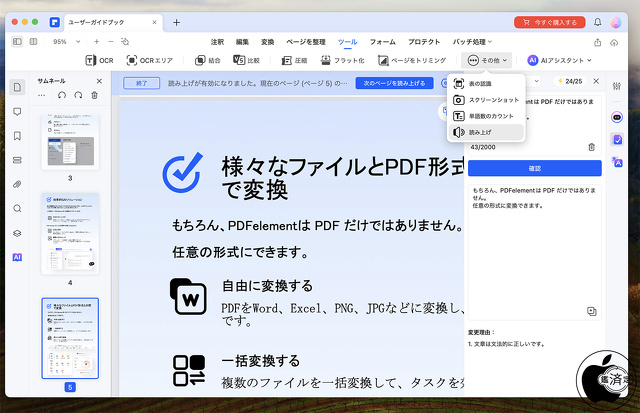Viewport: 640px width, 413px height.
Task: Open the notifications bell
Action: tap(598, 22)
